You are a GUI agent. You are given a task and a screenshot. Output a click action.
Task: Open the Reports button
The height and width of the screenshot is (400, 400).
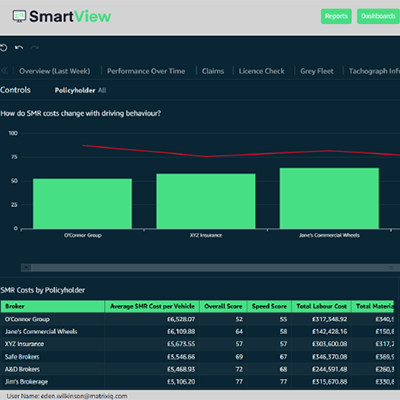[336, 16]
